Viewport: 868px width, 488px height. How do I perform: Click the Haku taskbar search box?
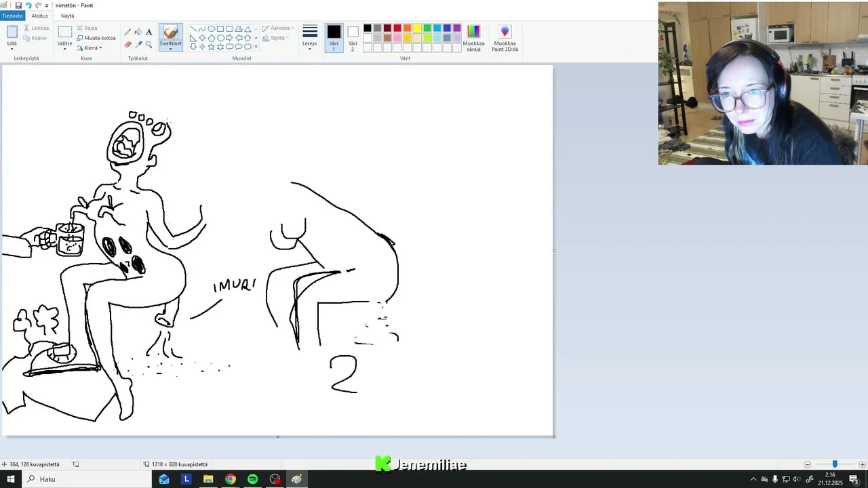[x=87, y=479]
